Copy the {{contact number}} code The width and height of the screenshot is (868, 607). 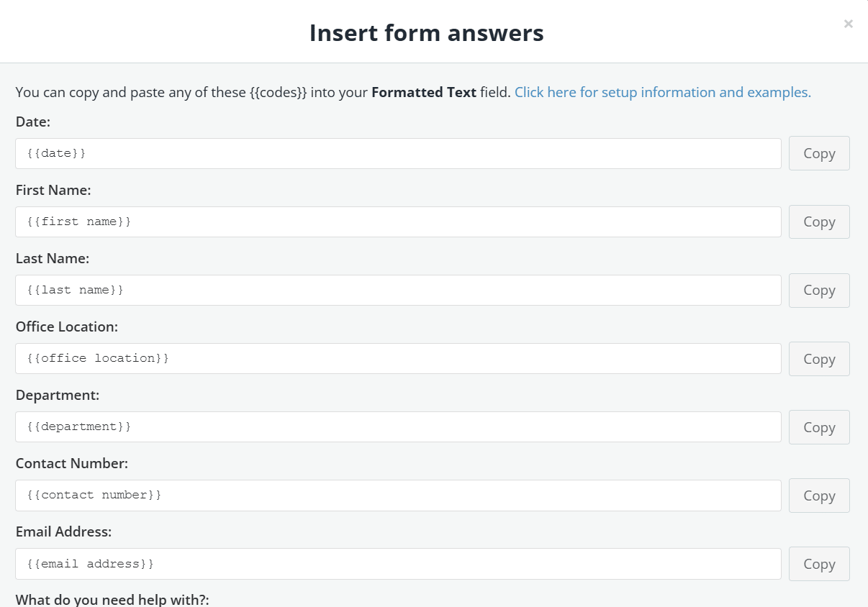click(x=818, y=495)
